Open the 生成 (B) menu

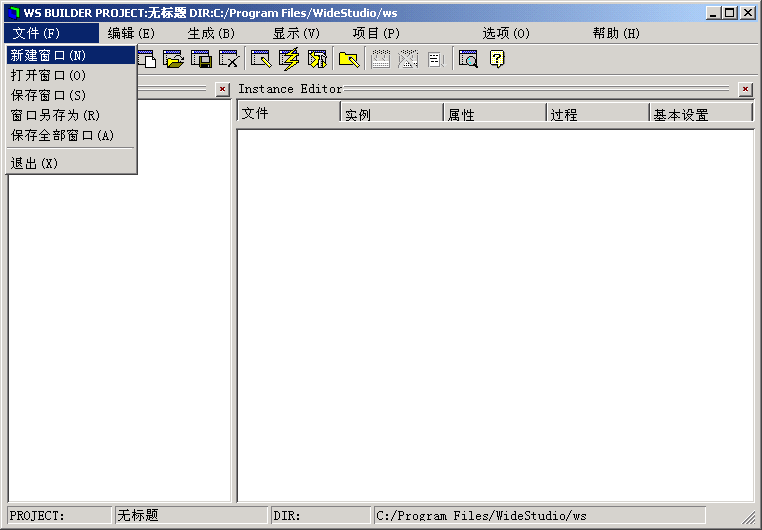(211, 33)
